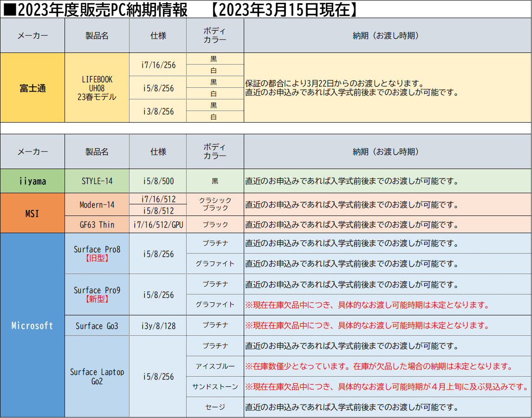Select "黒" body color for LIFEBOOK i5/8/256
This screenshot has width=532, height=418.
215,82
